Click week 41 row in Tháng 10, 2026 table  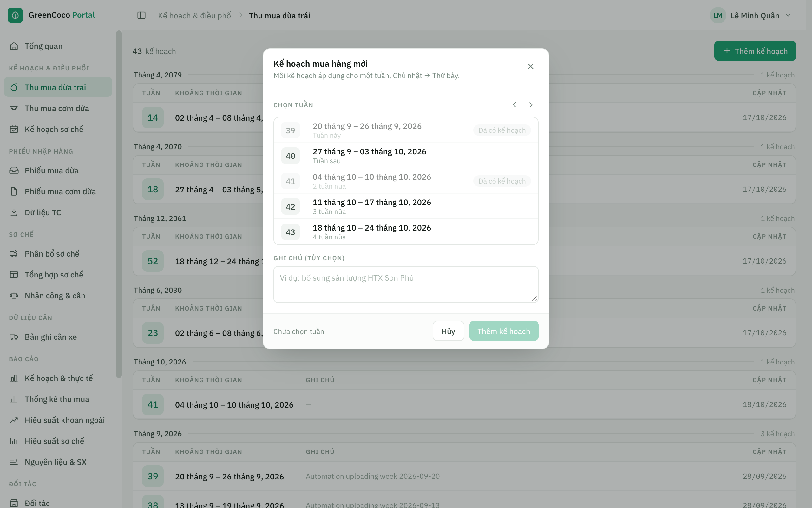[x=464, y=404]
